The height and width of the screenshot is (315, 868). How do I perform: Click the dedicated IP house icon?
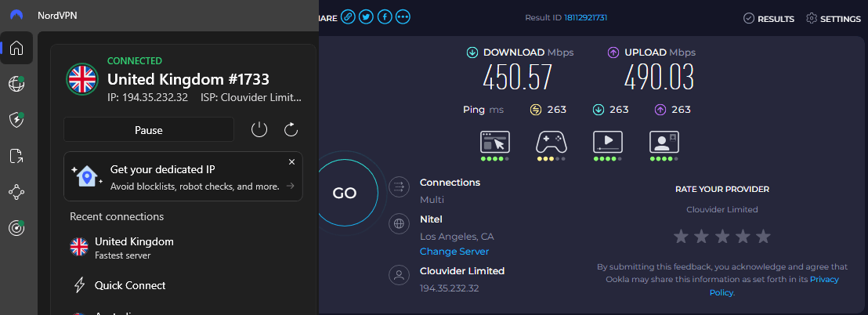pyautogui.click(x=85, y=176)
